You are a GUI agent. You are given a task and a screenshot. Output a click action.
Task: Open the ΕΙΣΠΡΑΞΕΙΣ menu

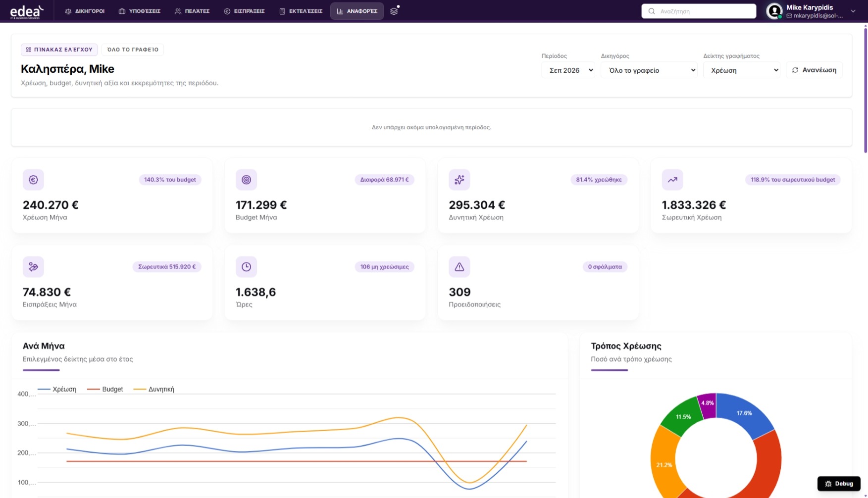pos(244,11)
